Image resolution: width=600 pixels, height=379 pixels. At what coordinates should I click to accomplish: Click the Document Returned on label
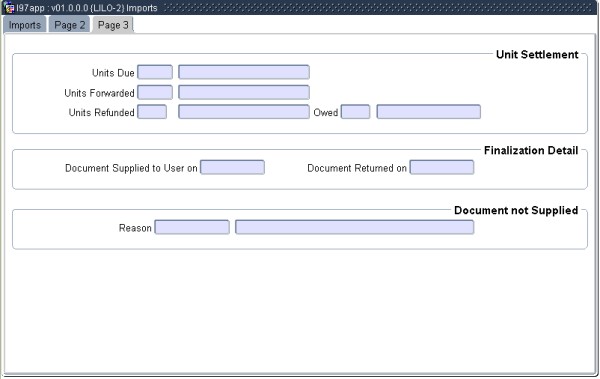[357, 168]
